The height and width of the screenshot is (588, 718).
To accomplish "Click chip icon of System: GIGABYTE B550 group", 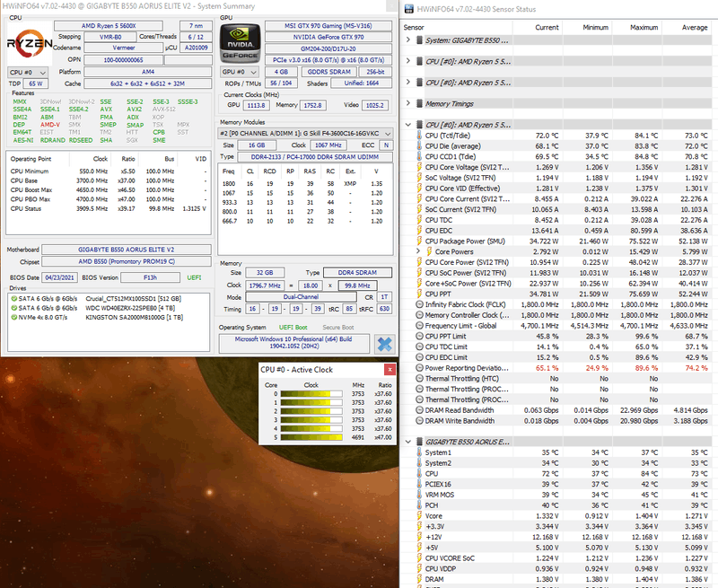I will click(419, 40).
